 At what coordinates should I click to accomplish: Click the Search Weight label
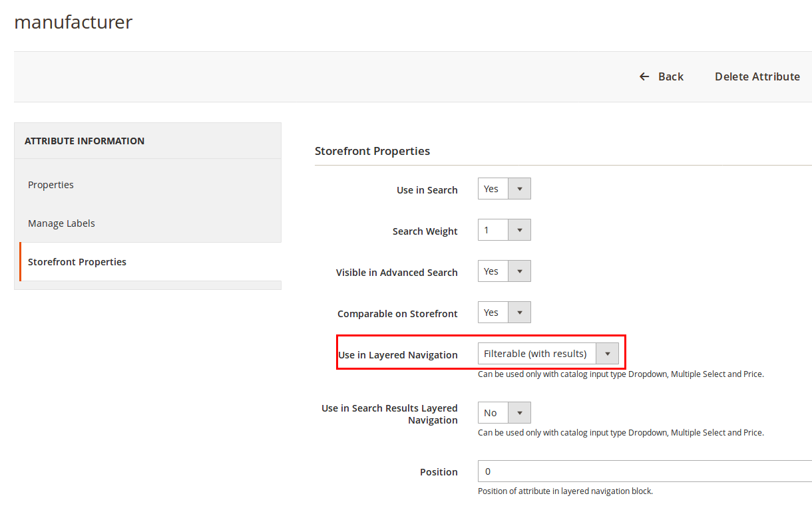pos(425,231)
